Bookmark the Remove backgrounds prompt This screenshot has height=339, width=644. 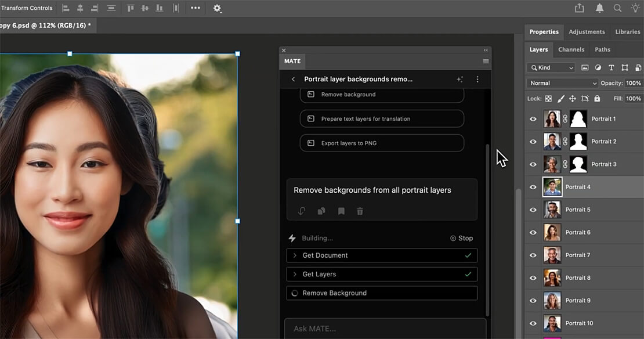[x=341, y=211]
